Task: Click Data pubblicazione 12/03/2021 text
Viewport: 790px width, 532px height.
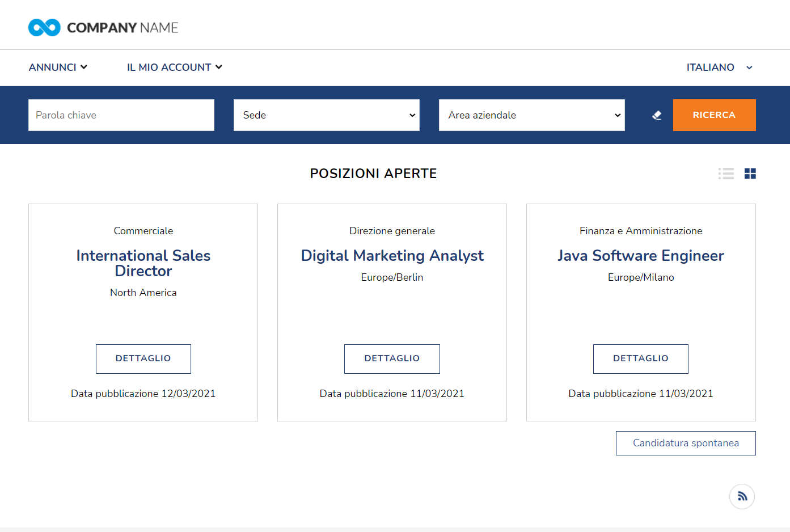Action: point(143,394)
